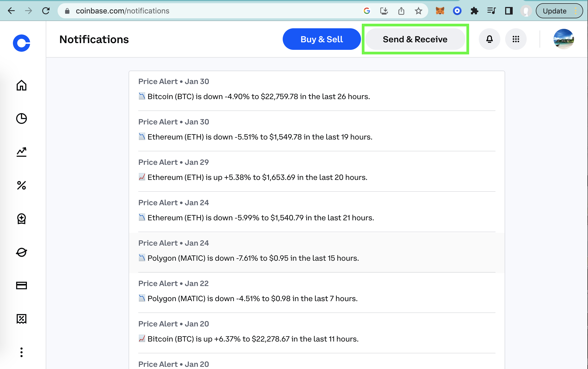Open Bitcoin down -4.90% alert
The height and width of the screenshot is (369, 588).
[317, 91]
